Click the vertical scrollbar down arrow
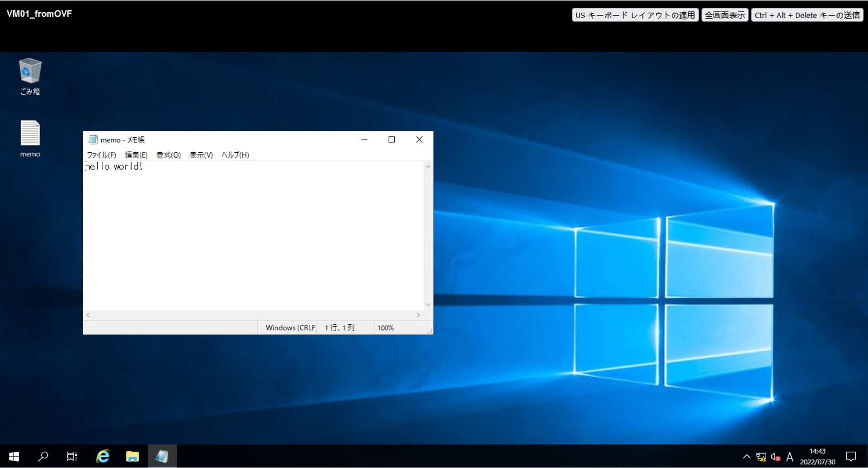 tap(428, 305)
